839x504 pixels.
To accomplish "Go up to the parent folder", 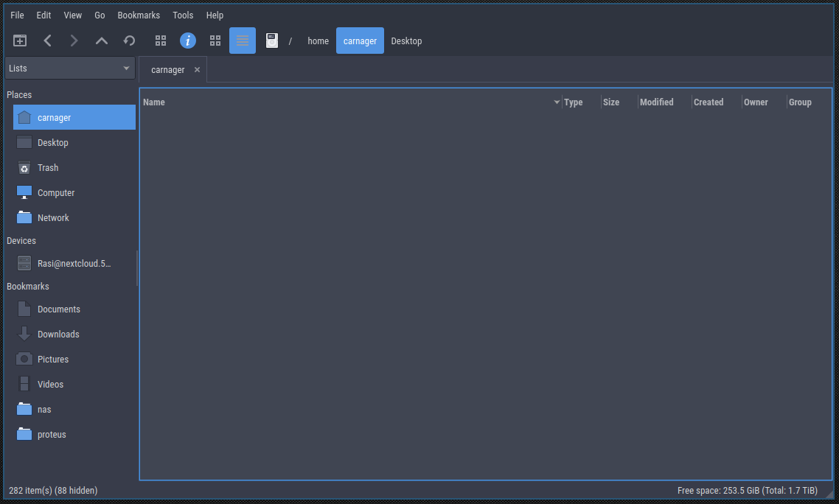I will click(101, 41).
